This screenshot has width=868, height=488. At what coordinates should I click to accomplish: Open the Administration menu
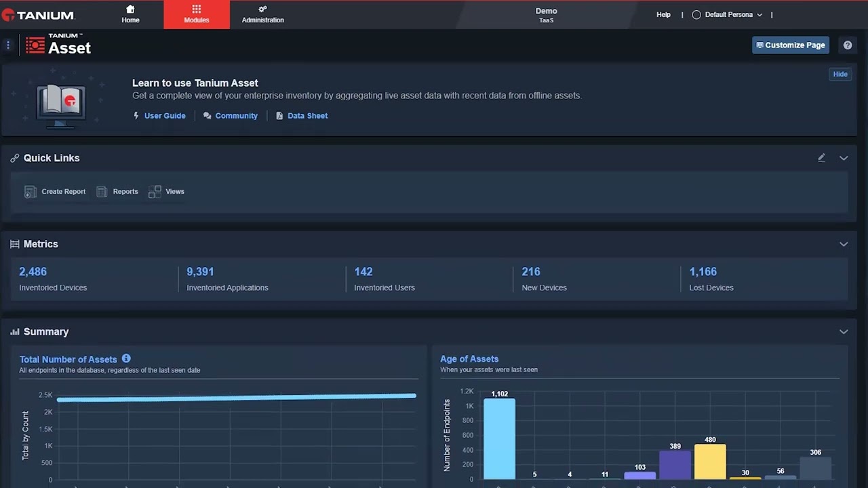[x=262, y=14]
